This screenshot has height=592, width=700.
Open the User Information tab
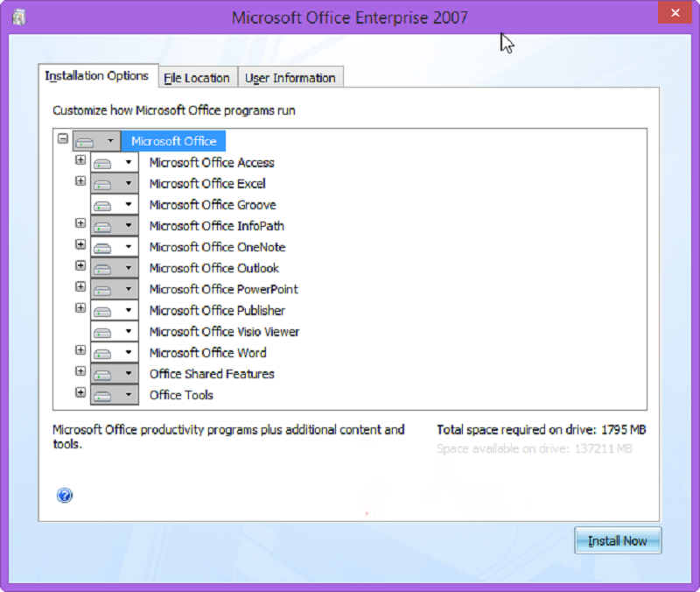(x=290, y=78)
